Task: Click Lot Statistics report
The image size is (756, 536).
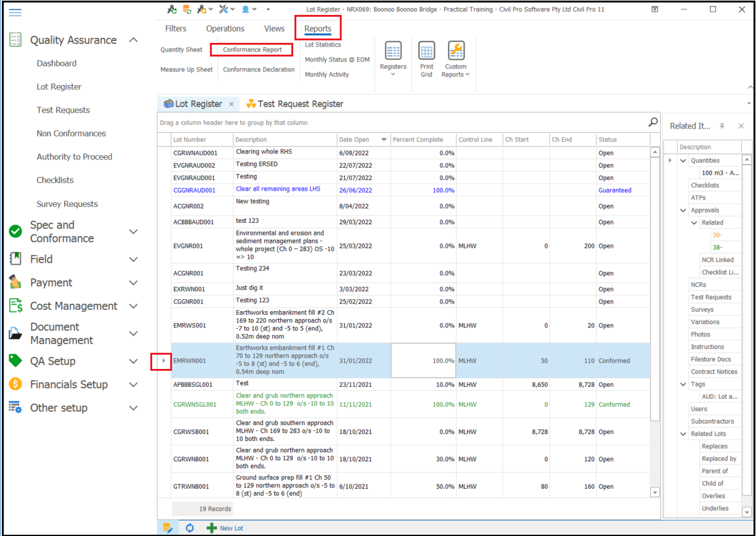Action: (323, 45)
